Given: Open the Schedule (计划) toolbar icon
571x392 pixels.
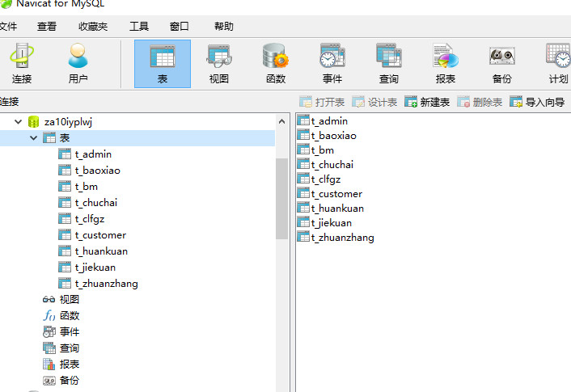Looking at the screenshot, I should coord(558,64).
